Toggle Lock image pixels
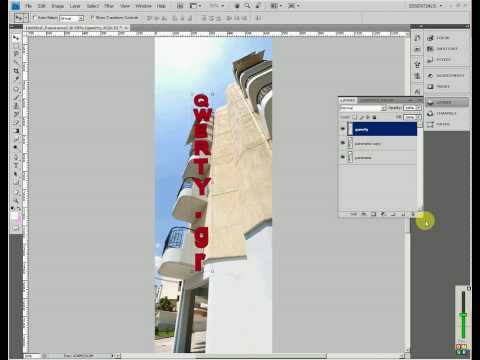This screenshot has height=360, width=480. coord(361,117)
